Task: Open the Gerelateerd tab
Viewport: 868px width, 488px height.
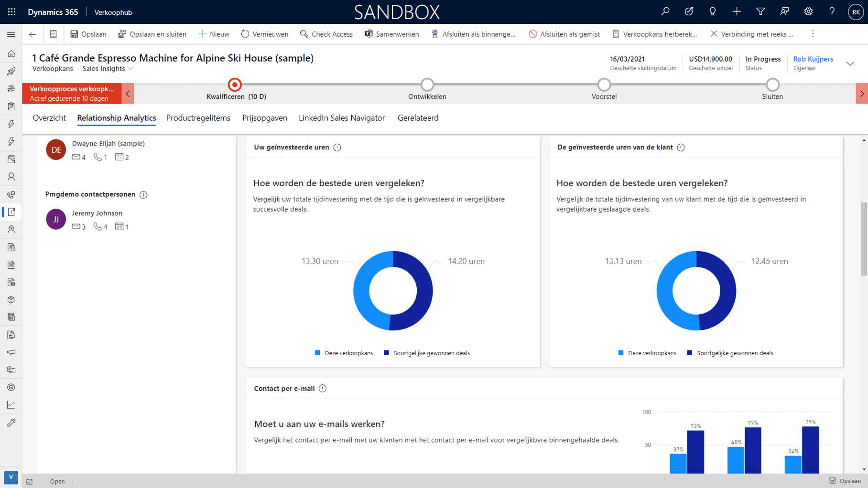Action: click(x=418, y=118)
